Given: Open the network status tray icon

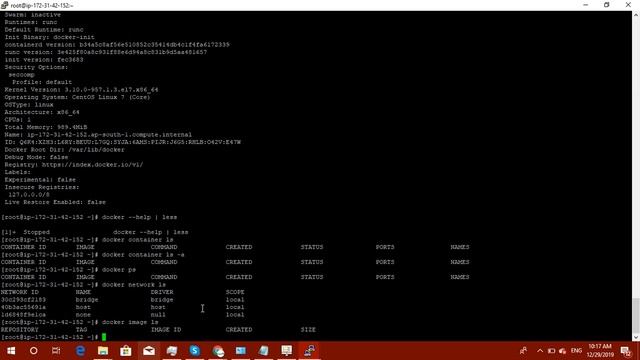Looking at the screenshot, I should pos(562,351).
